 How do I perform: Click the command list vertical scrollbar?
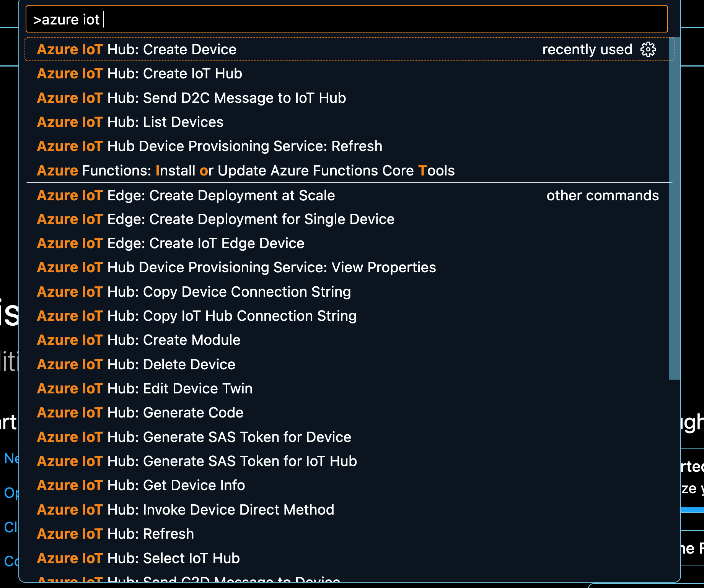674,208
